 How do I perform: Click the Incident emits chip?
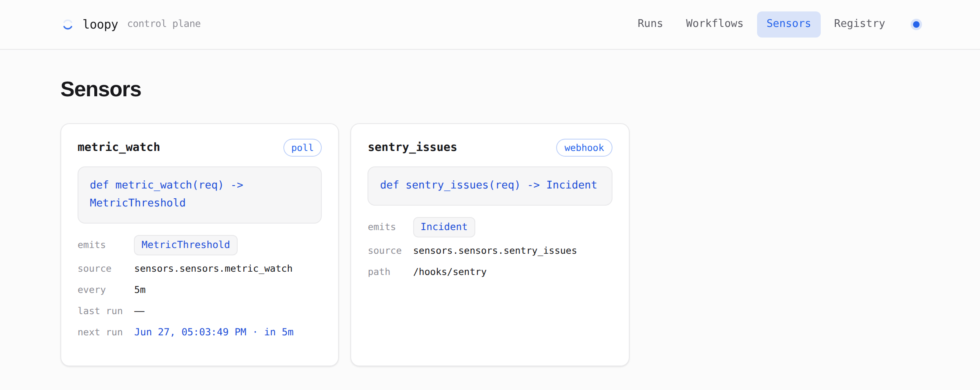point(444,227)
